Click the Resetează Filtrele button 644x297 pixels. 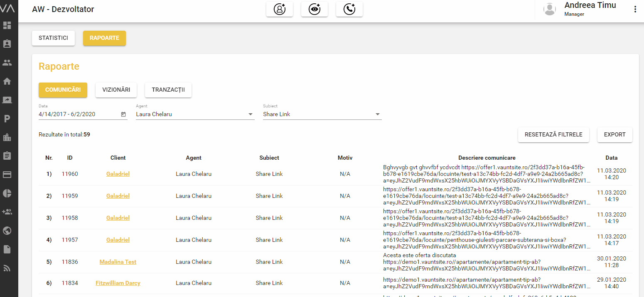click(553, 135)
